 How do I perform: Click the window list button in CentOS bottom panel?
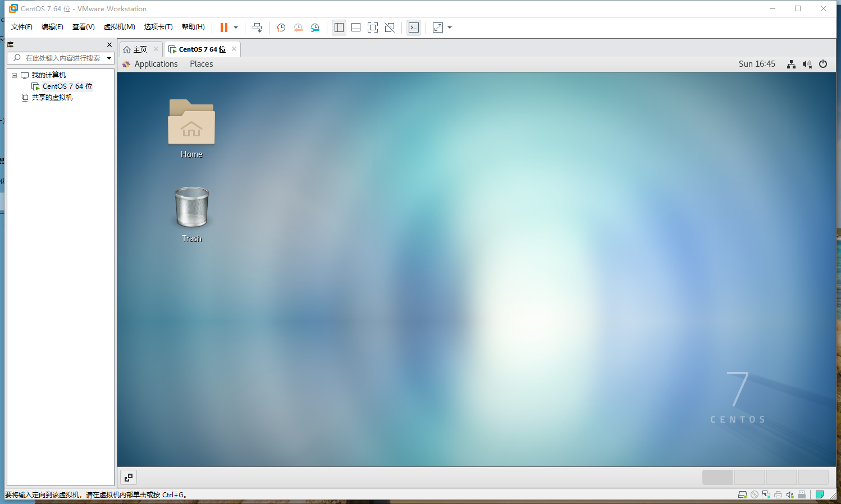click(x=129, y=478)
